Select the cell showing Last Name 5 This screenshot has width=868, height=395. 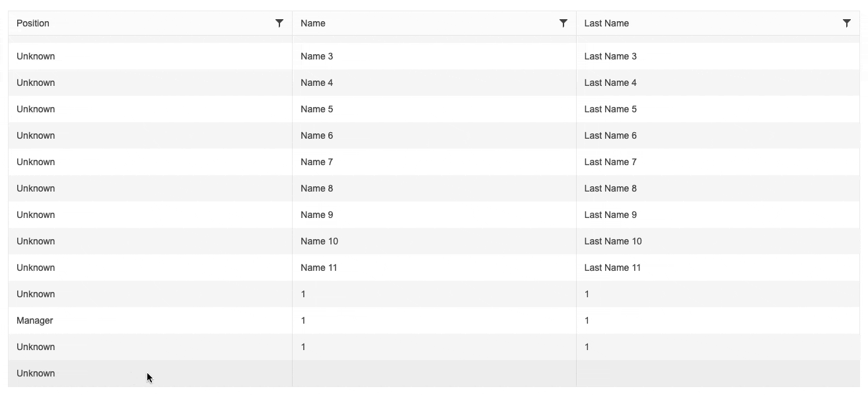(x=610, y=109)
